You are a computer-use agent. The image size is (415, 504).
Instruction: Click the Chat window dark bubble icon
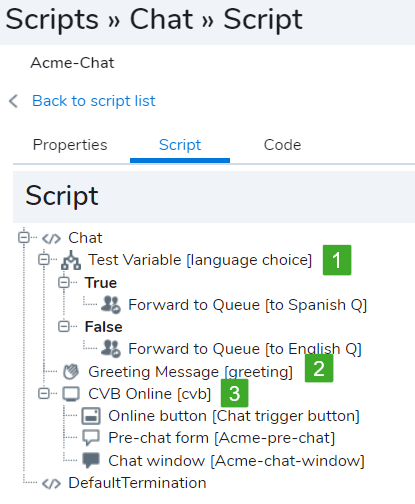click(91, 460)
